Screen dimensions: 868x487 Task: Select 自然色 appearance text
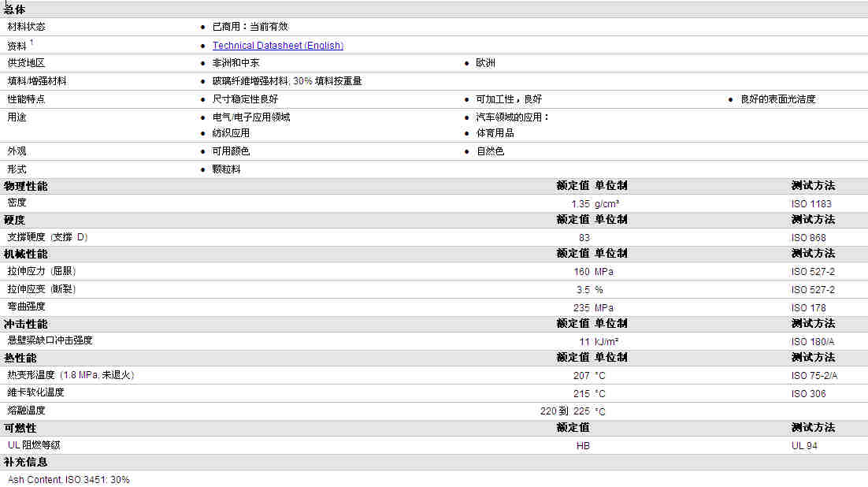pos(490,151)
